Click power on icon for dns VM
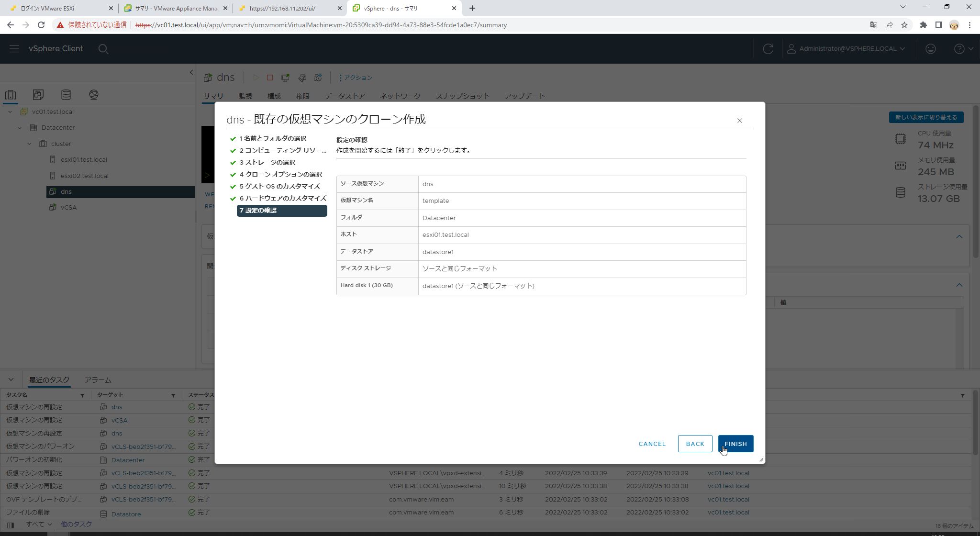Image resolution: width=980 pixels, height=536 pixels. (256, 78)
